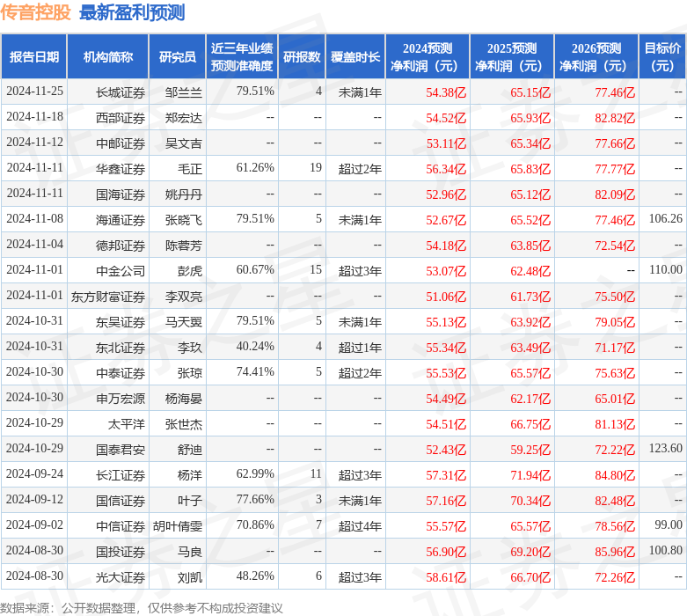Click researcher name 邹兰兰
The image size is (687, 616).
(184, 92)
